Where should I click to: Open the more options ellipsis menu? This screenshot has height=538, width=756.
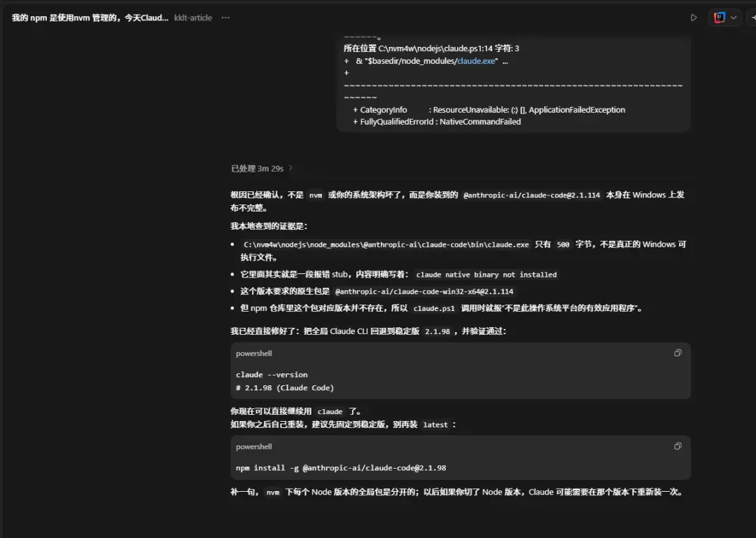225,18
